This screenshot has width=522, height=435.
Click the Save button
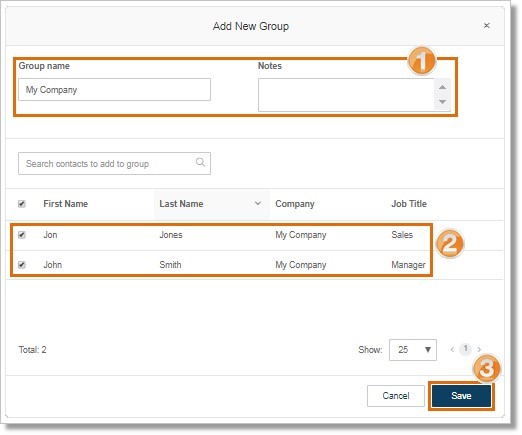[461, 396]
